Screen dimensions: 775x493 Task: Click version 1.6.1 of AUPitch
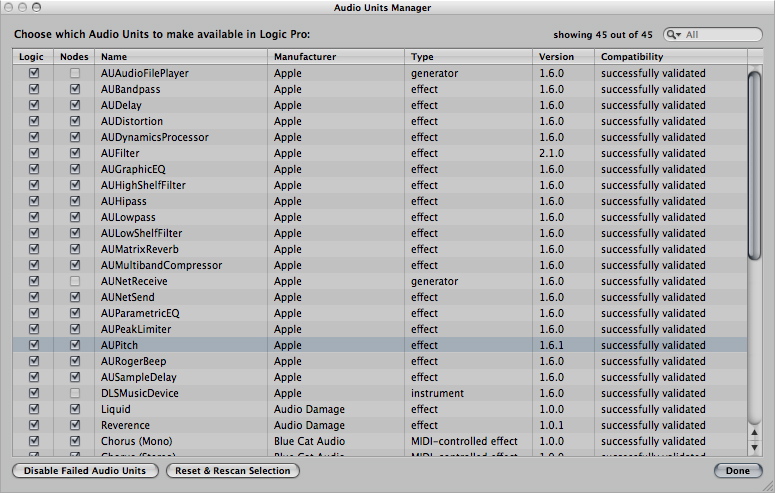tap(552, 345)
